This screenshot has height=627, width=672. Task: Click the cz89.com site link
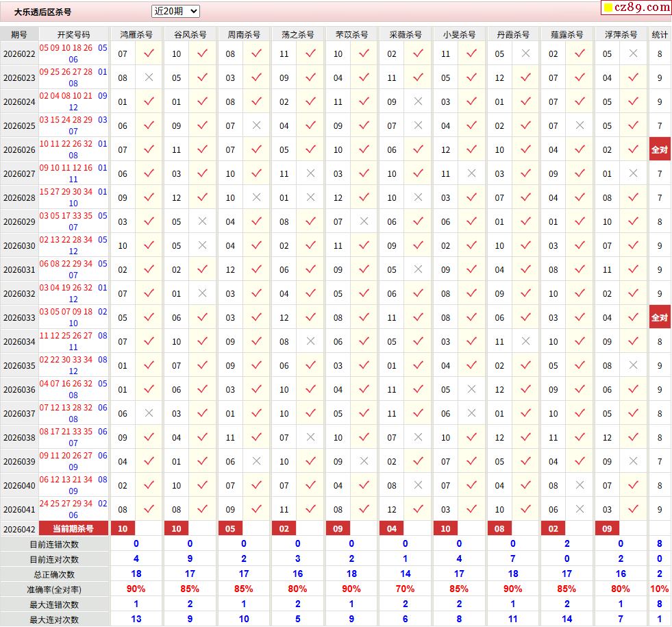[x=642, y=8]
